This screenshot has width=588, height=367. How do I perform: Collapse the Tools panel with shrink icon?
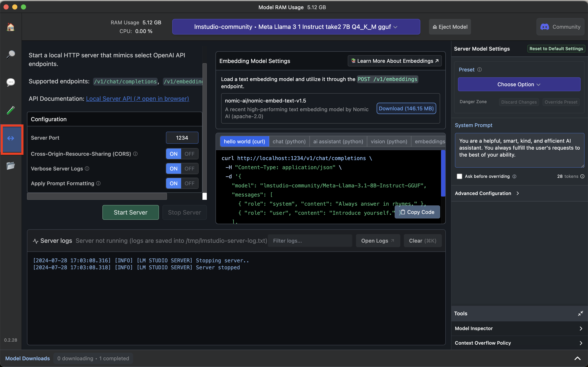(580, 313)
